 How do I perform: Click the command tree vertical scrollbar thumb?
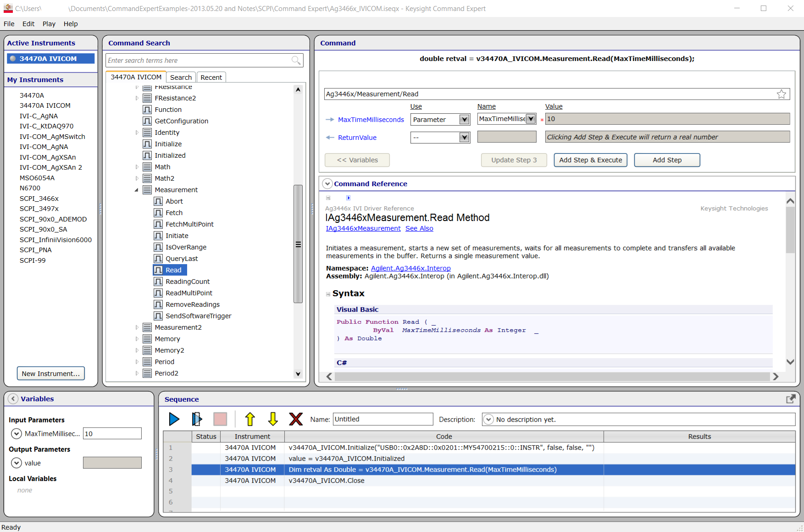pyautogui.click(x=298, y=244)
